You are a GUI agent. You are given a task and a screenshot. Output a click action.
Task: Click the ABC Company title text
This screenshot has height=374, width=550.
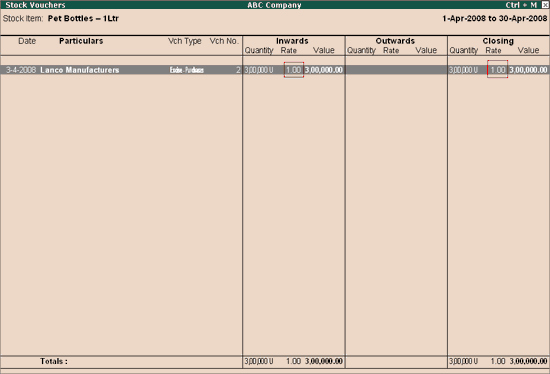[274, 5]
